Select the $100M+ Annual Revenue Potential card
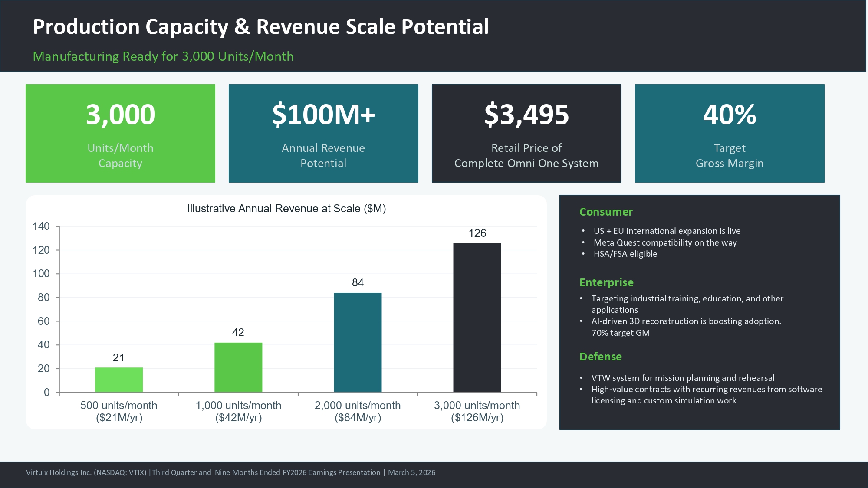The width and height of the screenshot is (868, 488). (x=323, y=133)
